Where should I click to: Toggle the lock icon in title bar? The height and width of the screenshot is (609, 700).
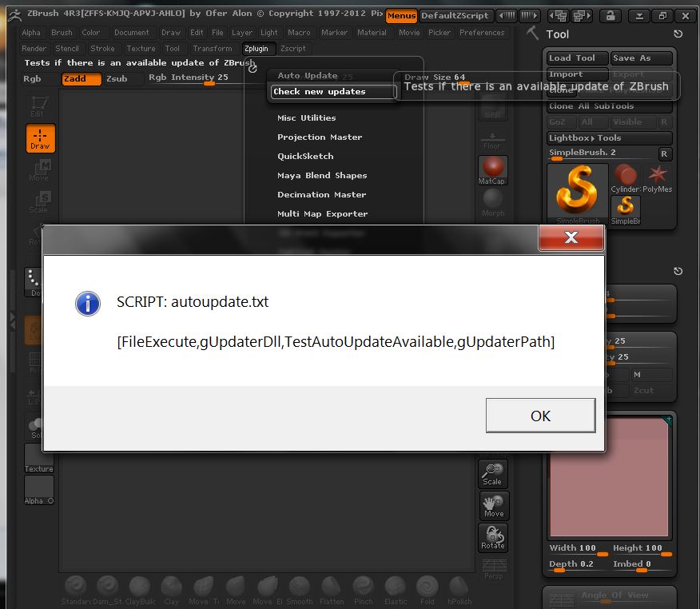pyautogui.click(x=610, y=16)
